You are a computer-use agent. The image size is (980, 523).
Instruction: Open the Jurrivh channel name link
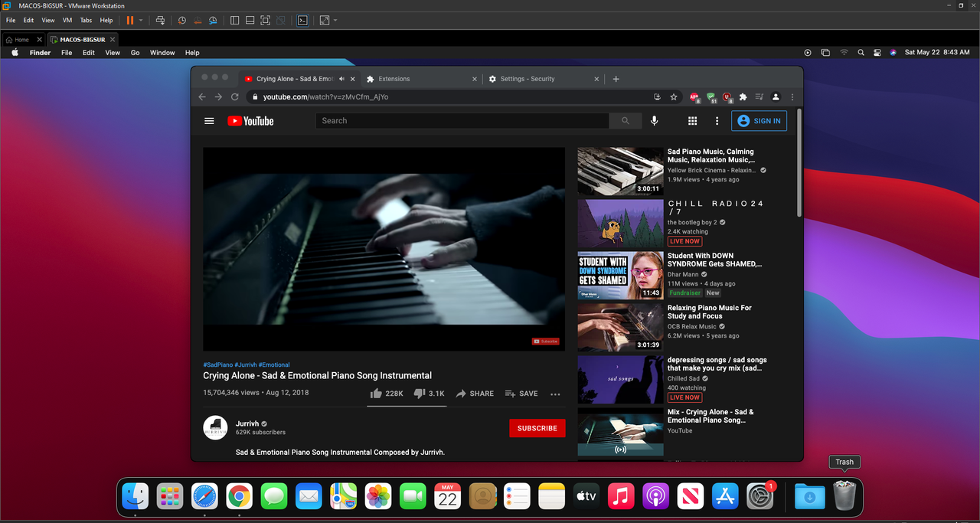247,423
